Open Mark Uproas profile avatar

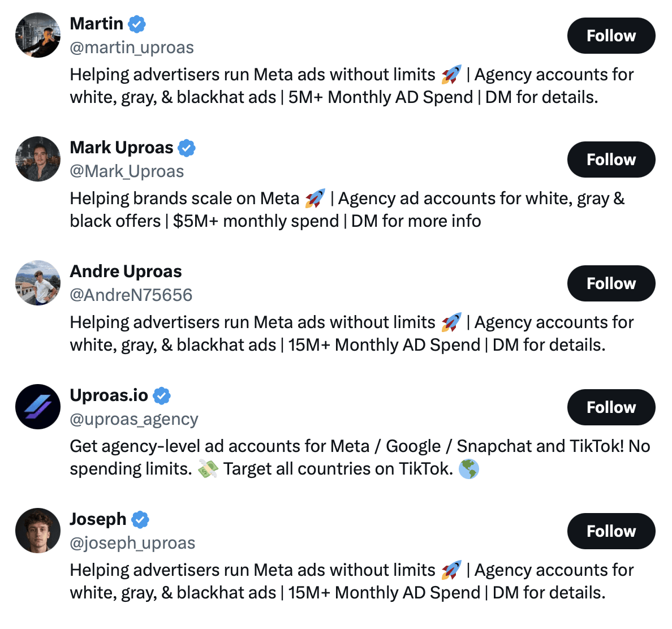[38, 159]
